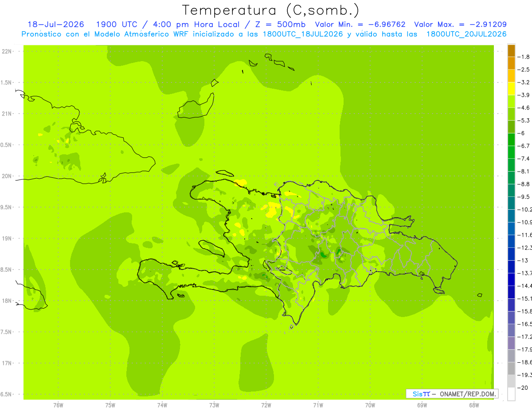Click the '71W' longitude label
This screenshot has width=532, height=411.
318,405
